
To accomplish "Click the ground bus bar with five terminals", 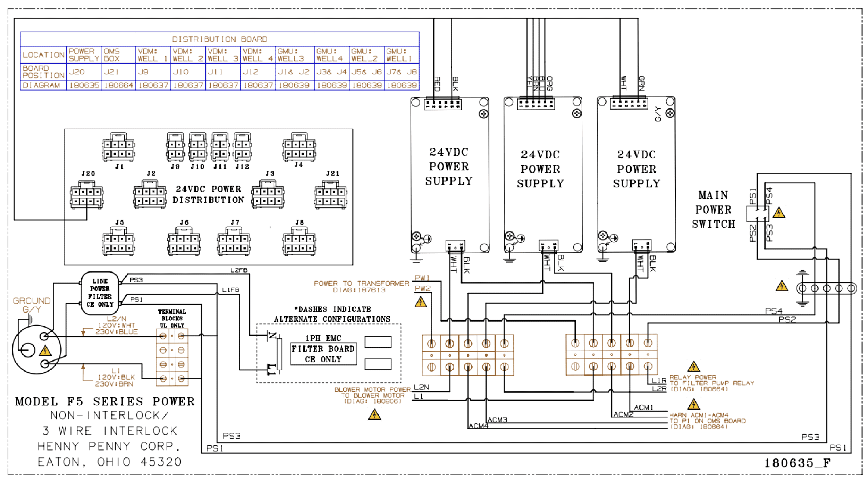I will (826, 288).
